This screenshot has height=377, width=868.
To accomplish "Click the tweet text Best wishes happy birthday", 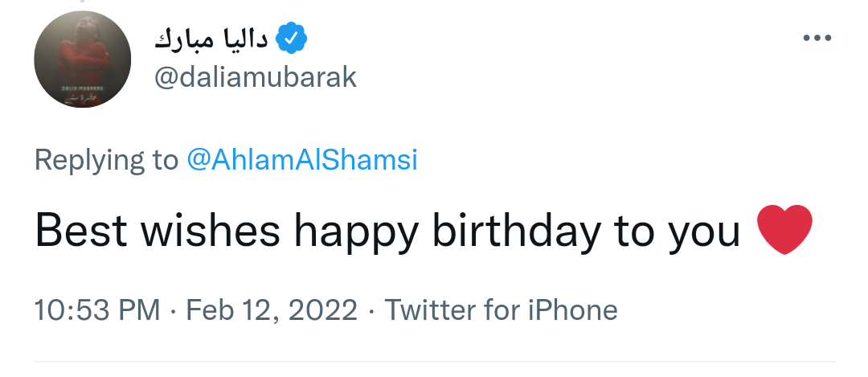I will pyautogui.click(x=317, y=230).
